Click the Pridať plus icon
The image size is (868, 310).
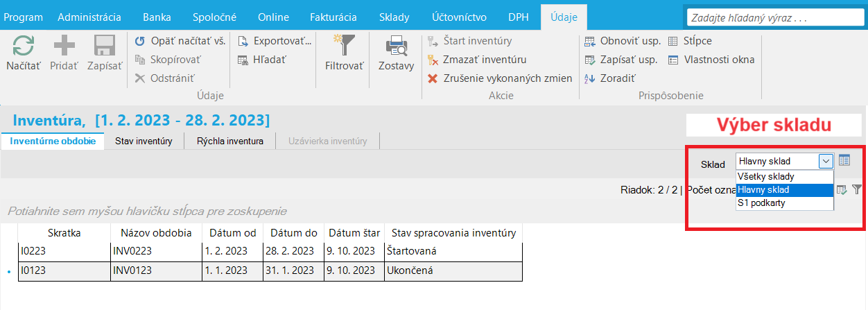tap(64, 46)
